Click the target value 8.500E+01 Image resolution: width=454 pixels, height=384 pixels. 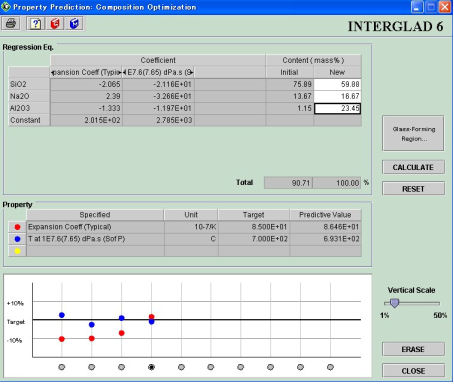(254, 227)
